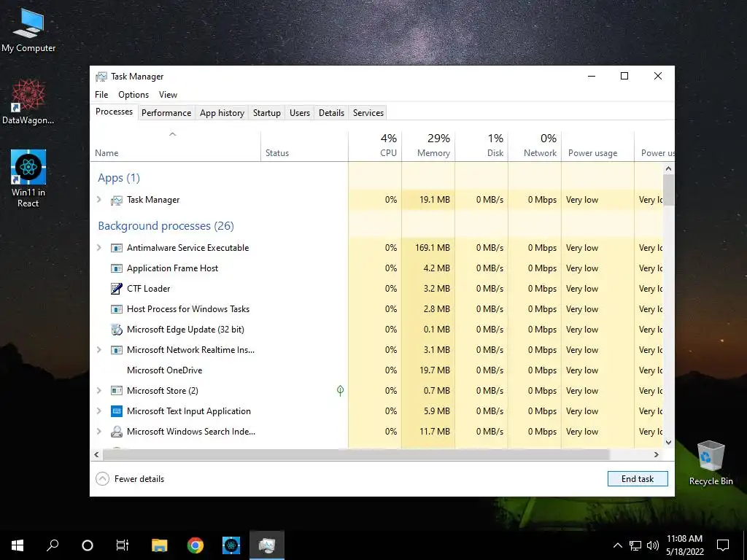Collapse to Fewer details

130,478
